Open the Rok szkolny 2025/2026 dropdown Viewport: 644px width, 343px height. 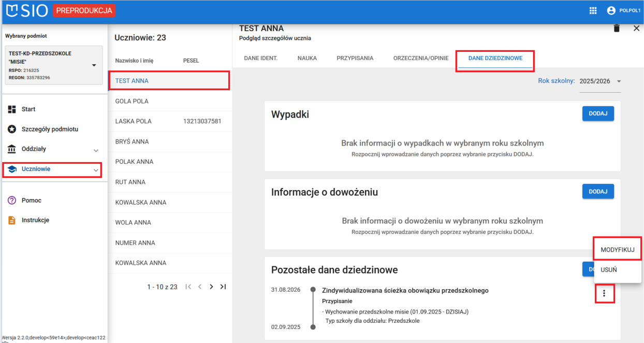click(601, 81)
